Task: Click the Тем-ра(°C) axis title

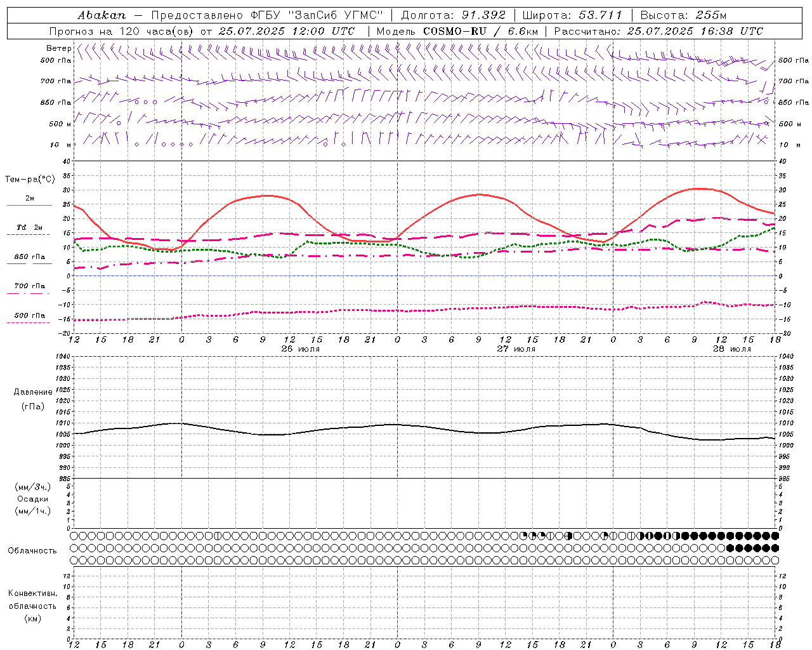Action: (x=29, y=180)
